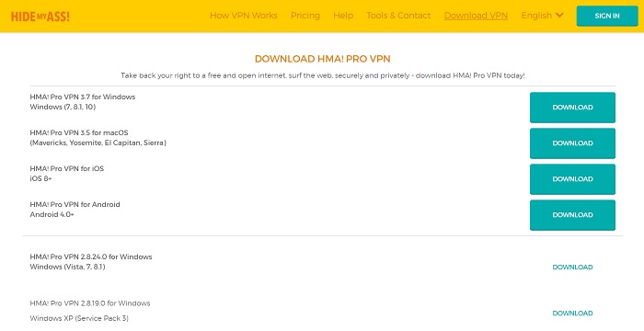The image size is (644, 331).
Task: Select 'Windows (7, 8.1, 10)' text
Action: click(63, 108)
